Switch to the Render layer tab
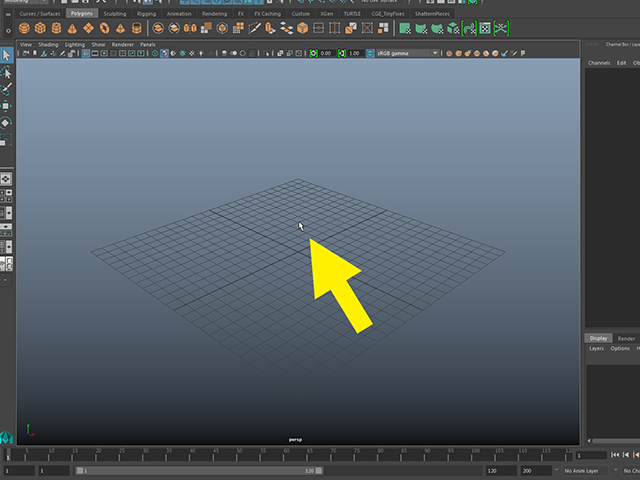The width and height of the screenshot is (640, 480). (626, 338)
